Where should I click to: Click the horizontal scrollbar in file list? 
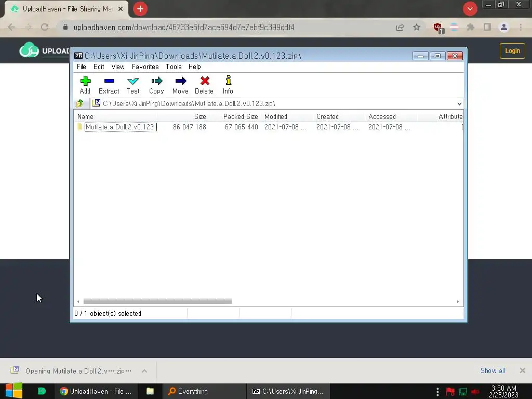(x=157, y=301)
